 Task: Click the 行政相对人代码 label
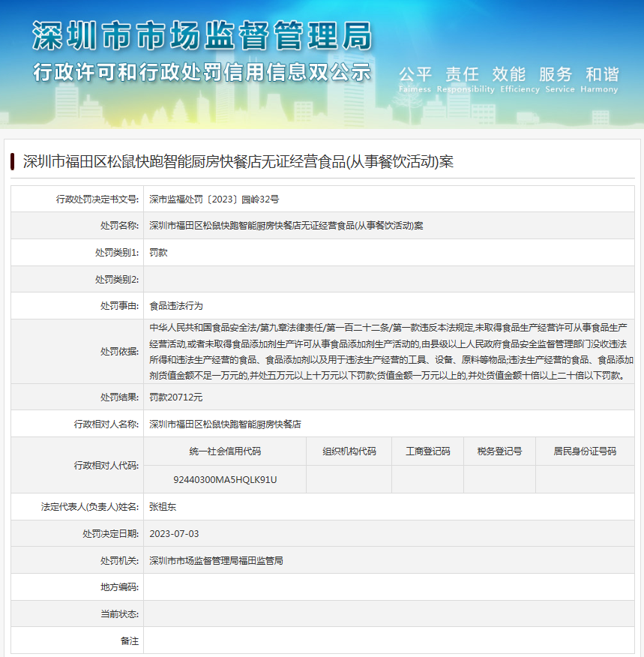click(x=106, y=466)
